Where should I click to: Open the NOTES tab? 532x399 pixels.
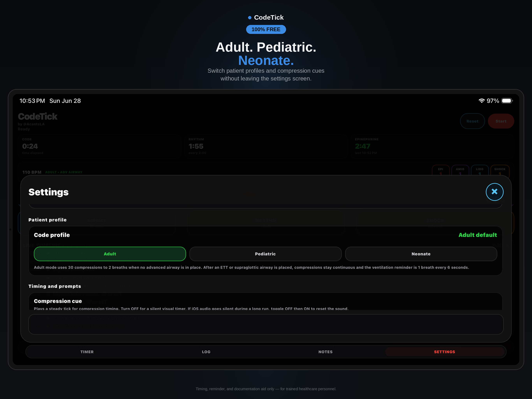point(325,352)
